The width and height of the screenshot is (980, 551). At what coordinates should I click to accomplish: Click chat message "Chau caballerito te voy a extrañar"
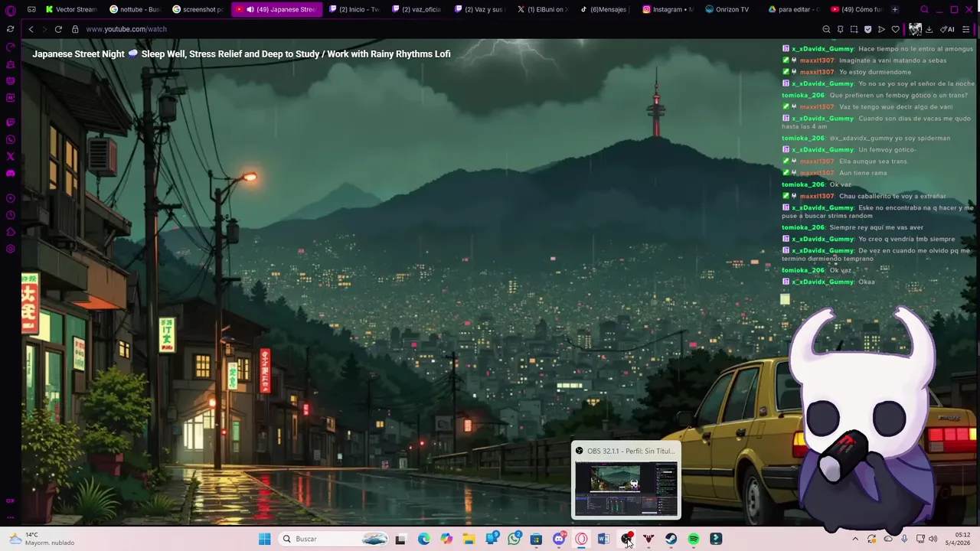pyautogui.click(x=892, y=196)
